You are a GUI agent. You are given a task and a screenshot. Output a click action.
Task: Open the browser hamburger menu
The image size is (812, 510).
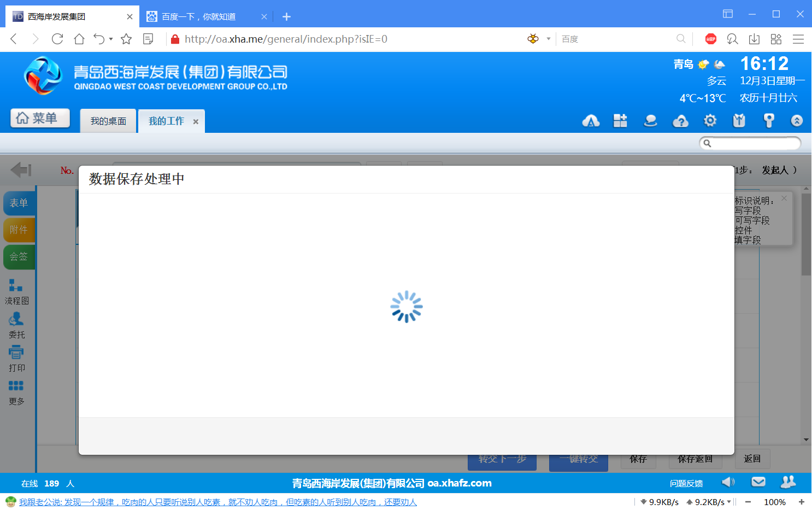798,39
